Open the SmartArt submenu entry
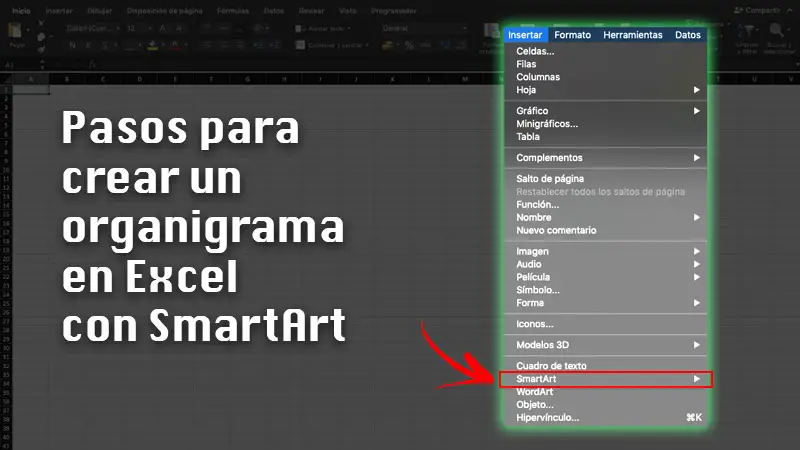 tap(606, 379)
